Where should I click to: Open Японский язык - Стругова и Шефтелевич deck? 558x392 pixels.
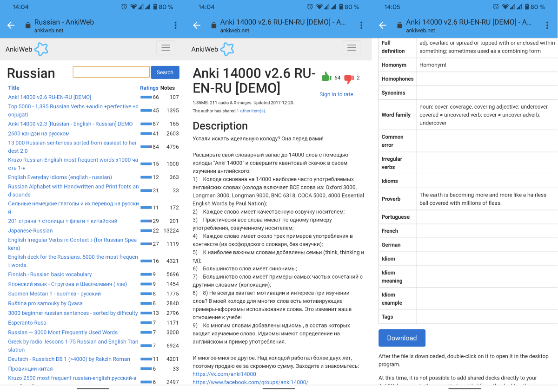coord(67,284)
